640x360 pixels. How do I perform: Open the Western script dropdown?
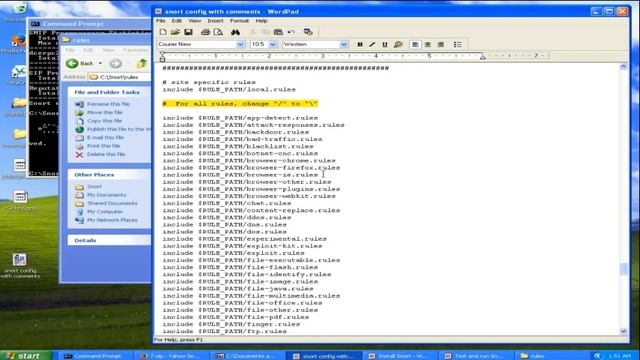click(344, 44)
